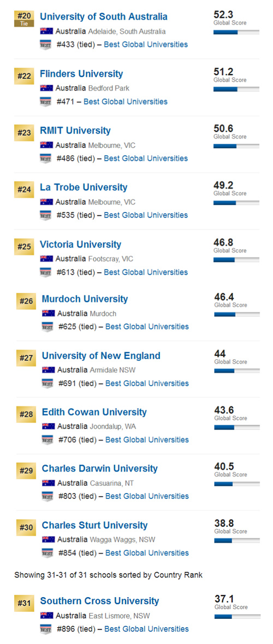Click the Best badge icon beside #803 (tied)
273x644 pixels.
[x=48, y=497]
